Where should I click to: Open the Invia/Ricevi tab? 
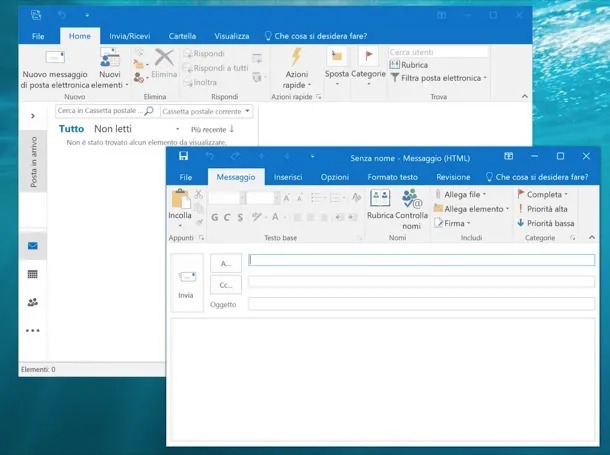130,36
